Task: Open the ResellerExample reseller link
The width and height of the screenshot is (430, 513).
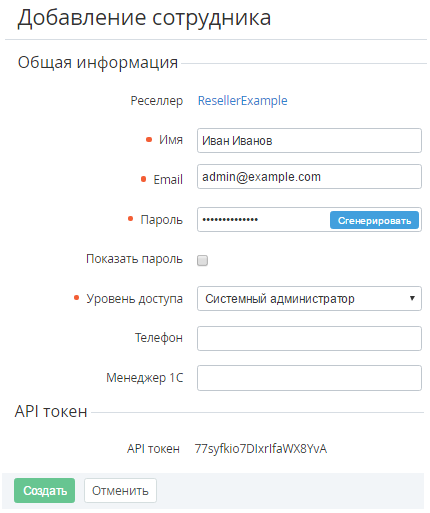Action: (242, 101)
